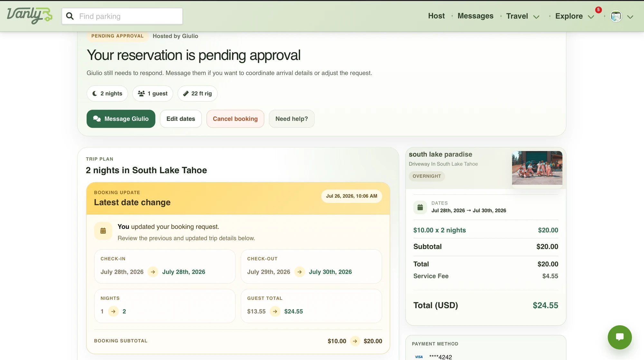
Task: Open the south lake paradise listing title
Action: [440, 154]
